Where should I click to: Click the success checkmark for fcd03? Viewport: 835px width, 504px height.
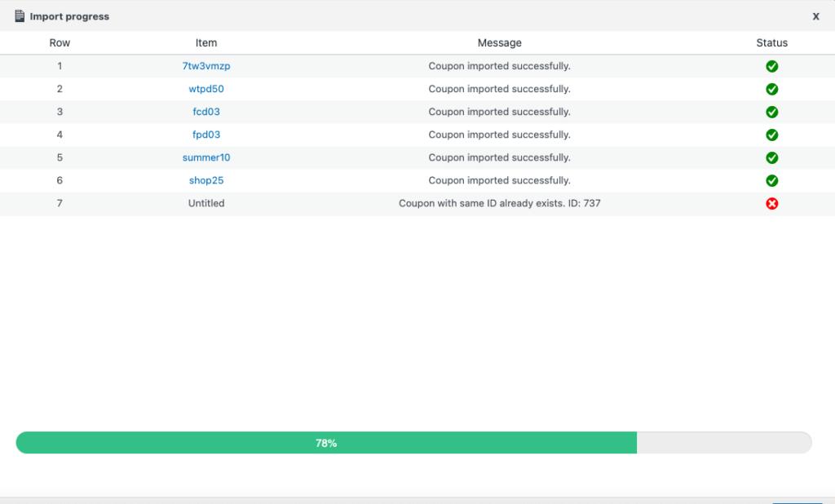pos(771,112)
